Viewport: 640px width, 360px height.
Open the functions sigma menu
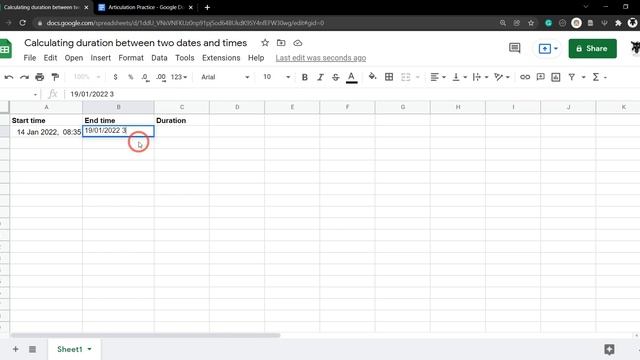pyautogui.click(x=596, y=77)
